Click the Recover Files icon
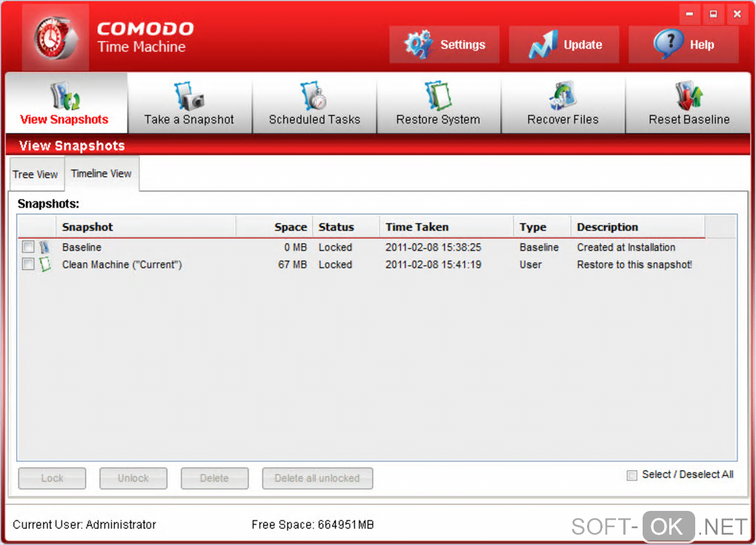 click(563, 96)
